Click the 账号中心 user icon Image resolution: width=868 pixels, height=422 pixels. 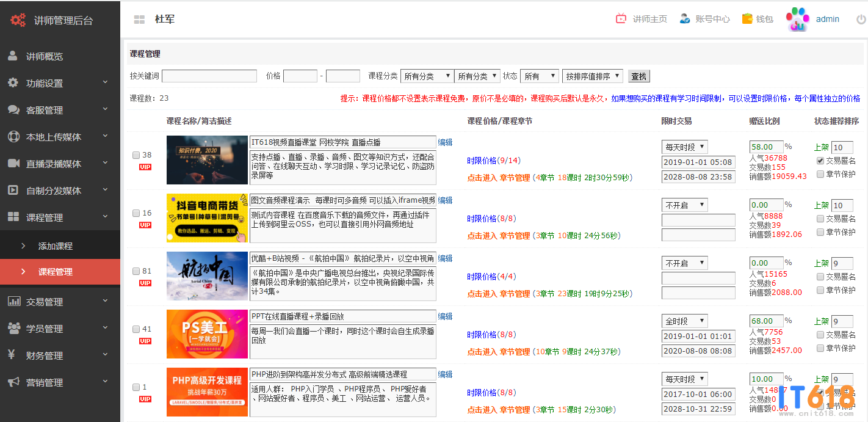[x=685, y=19]
